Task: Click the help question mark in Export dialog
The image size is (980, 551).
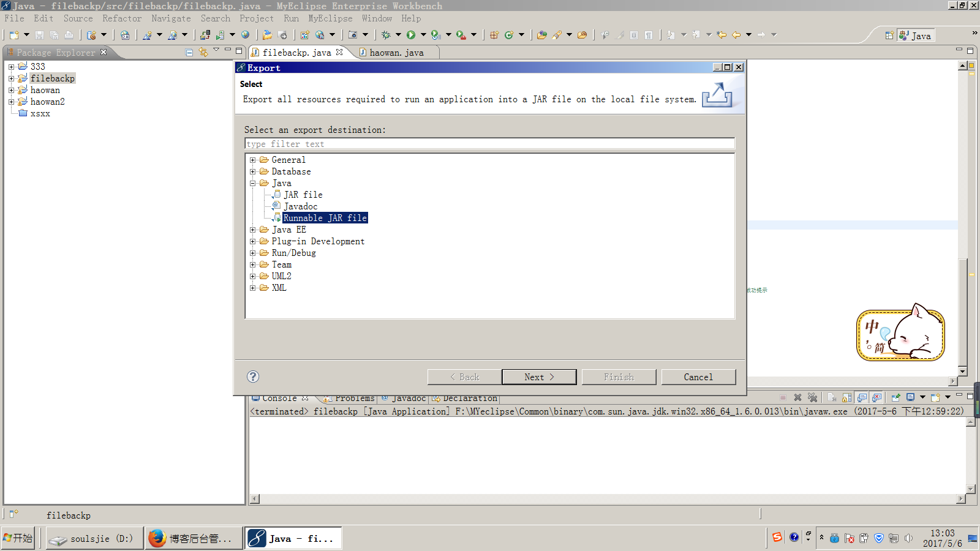Action: (253, 377)
